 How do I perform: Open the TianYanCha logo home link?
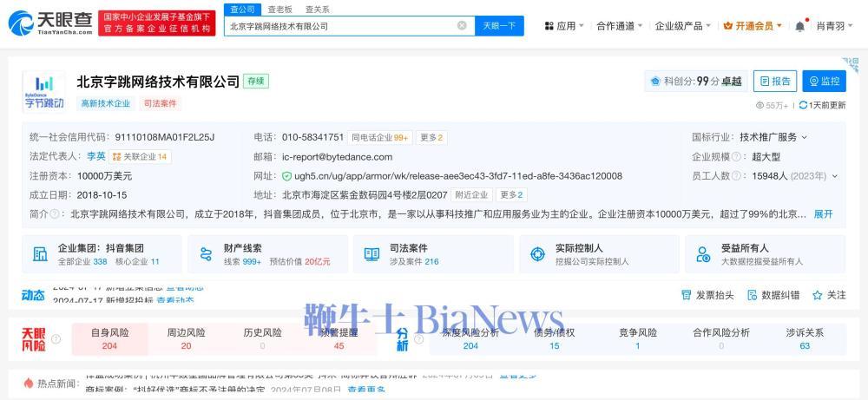click(50, 23)
